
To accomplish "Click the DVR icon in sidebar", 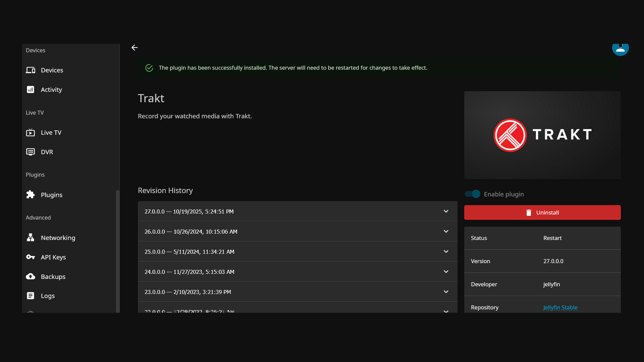I will (x=30, y=152).
